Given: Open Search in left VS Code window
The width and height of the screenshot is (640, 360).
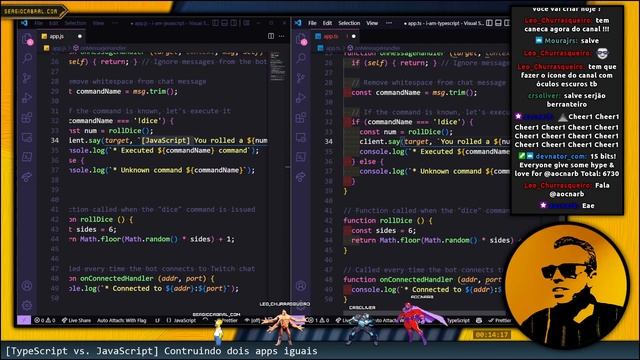Looking at the screenshot, I should point(27,58).
